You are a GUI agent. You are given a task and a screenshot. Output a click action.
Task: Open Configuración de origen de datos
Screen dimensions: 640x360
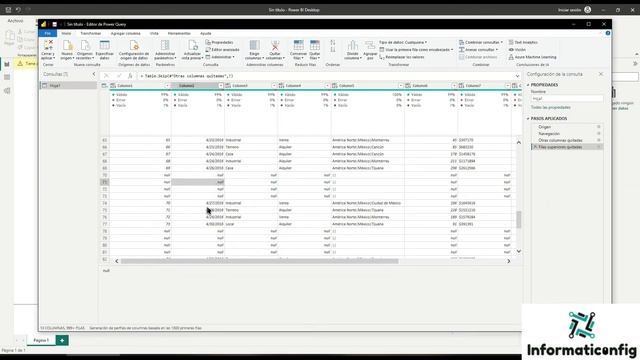tap(134, 50)
